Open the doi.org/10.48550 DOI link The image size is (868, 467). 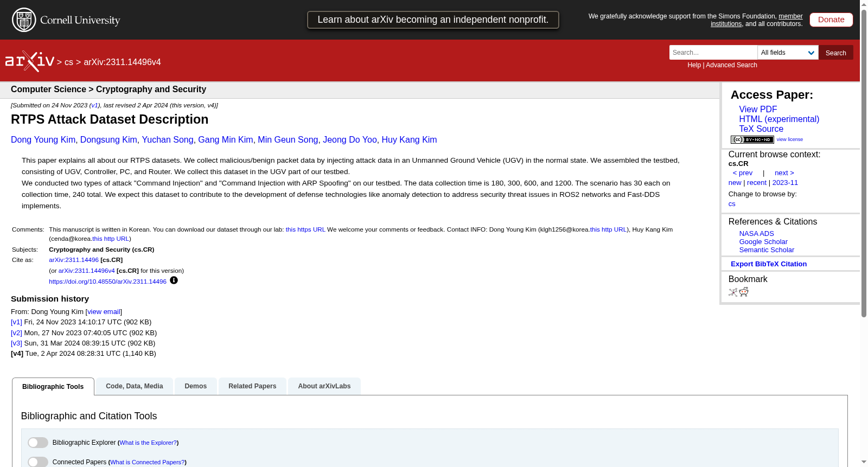[107, 282]
